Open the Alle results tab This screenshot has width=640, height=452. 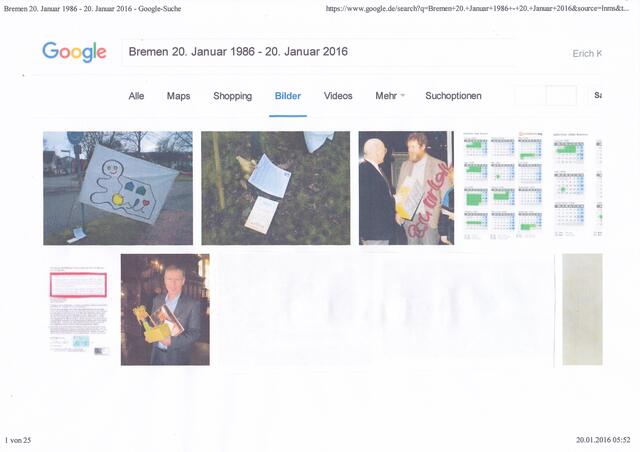(x=136, y=96)
